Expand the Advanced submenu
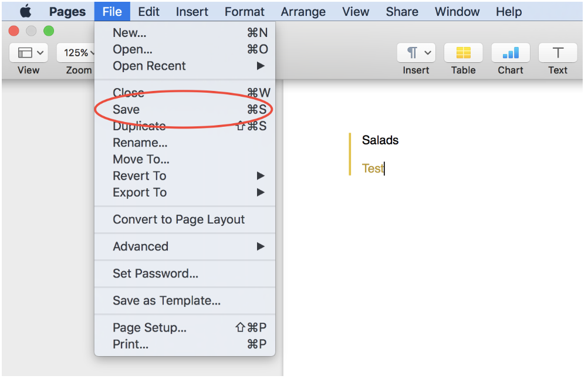Viewport: 588px width, 379px height. (x=185, y=246)
